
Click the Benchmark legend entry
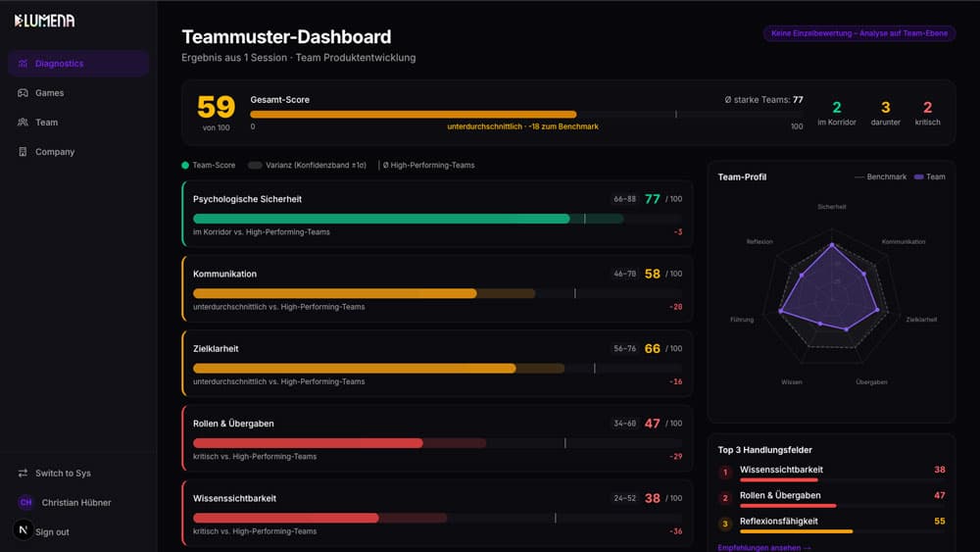pos(881,176)
